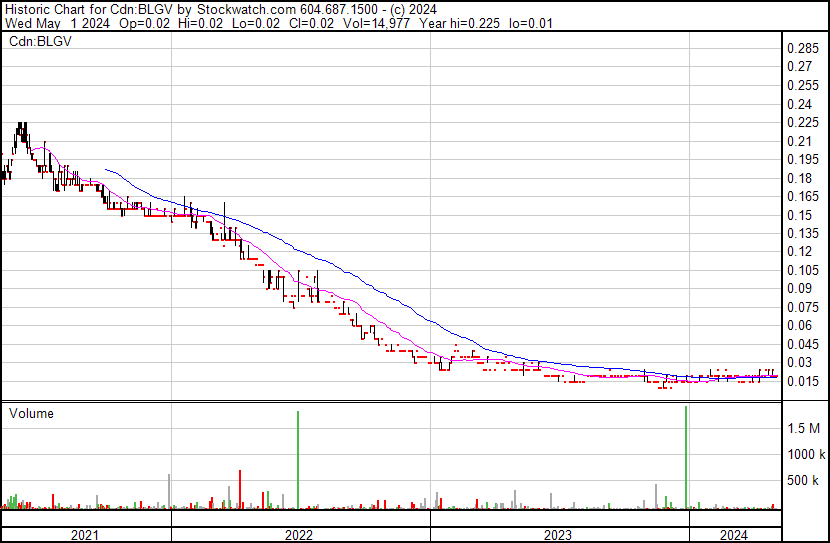
Task: Select the 2022 year label on timeline
Action: click(298, 534)
